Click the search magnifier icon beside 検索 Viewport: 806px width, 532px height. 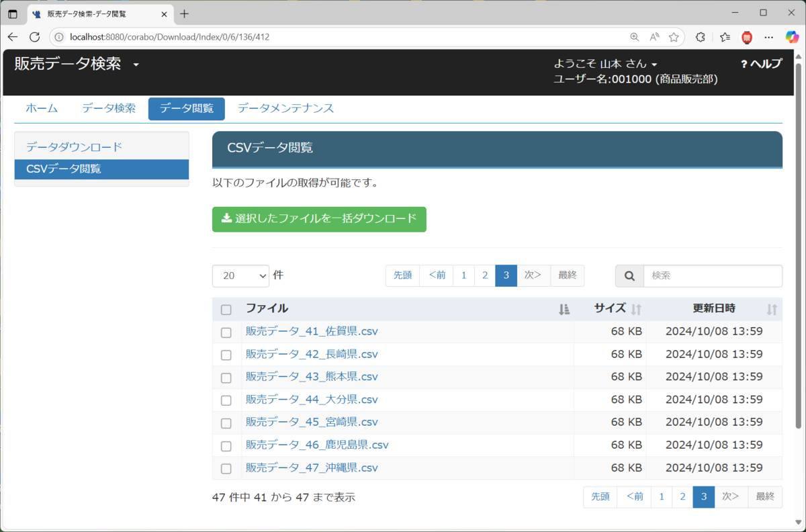click(629, 276)
